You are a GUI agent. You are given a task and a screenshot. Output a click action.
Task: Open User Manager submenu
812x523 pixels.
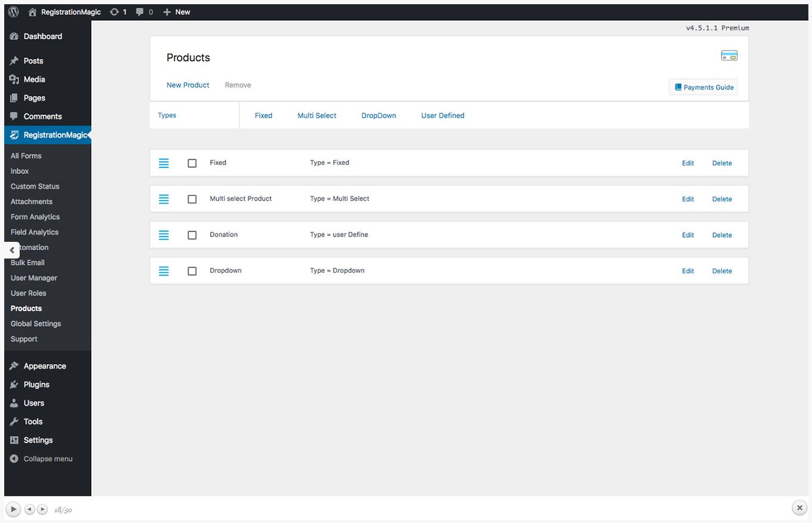click(34, 278)
